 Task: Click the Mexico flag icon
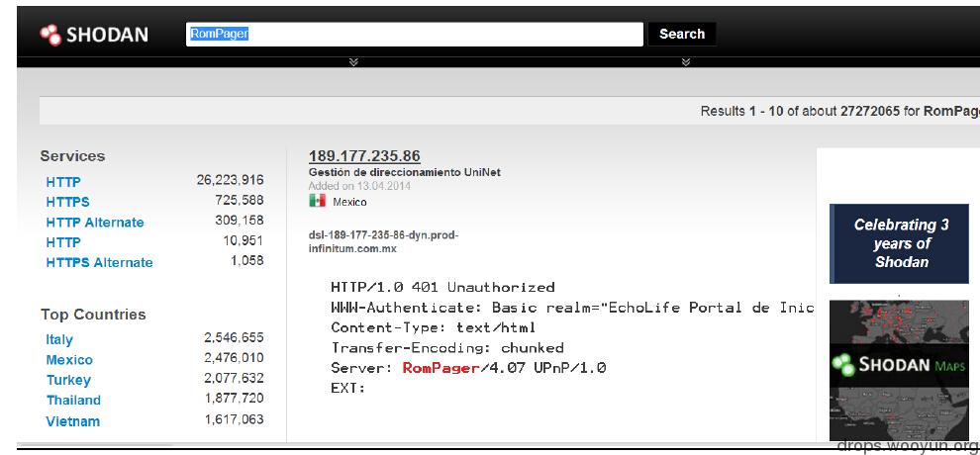pos(318,201)
